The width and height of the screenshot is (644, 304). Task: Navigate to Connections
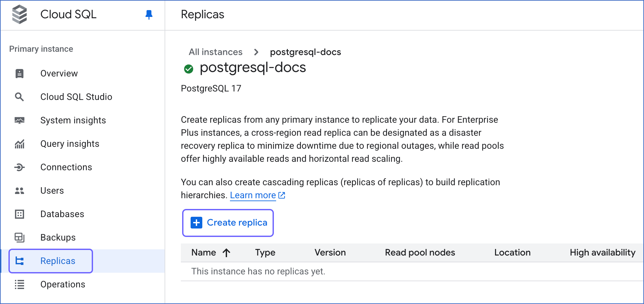tap(66, 167)
